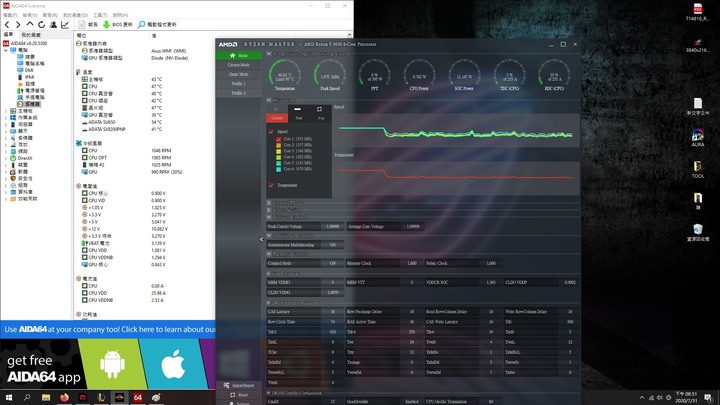The width and height of the screenshot is (720, 405).
Task: Open Firefox from the taskbar
Action: 64,397
